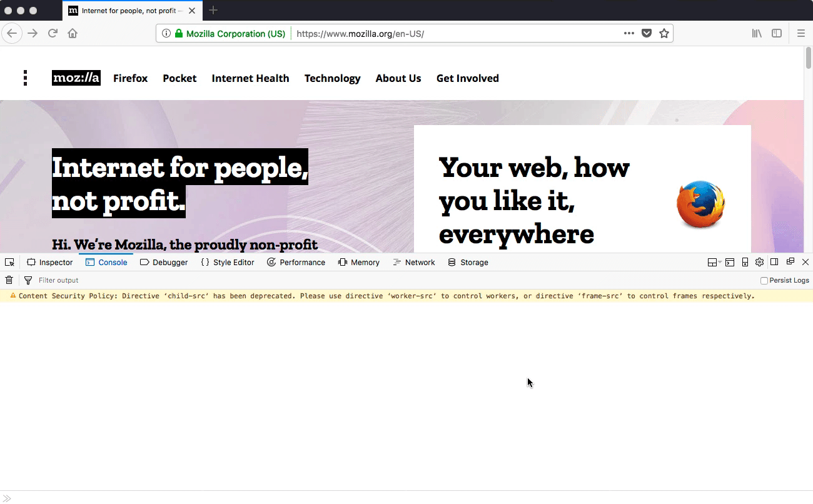
Task: Show the split console icon
Action: [x=730, y=262]
